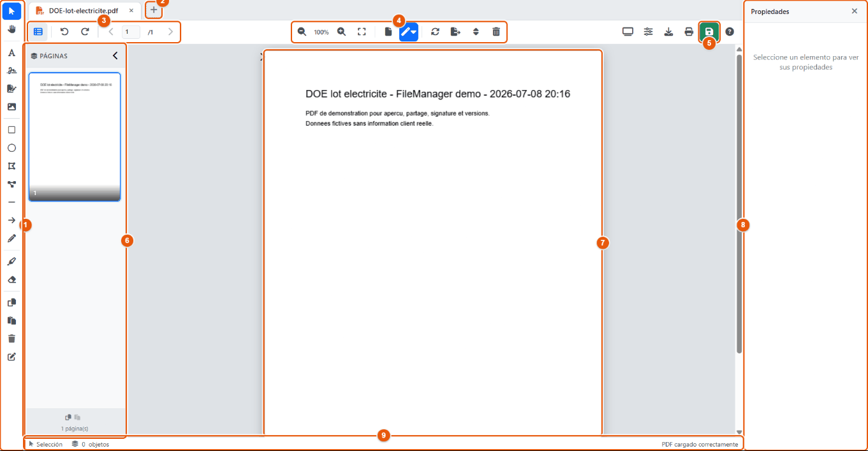
Task: Click the paste icon in the left tool column
Action: click(x=11, y=320)
